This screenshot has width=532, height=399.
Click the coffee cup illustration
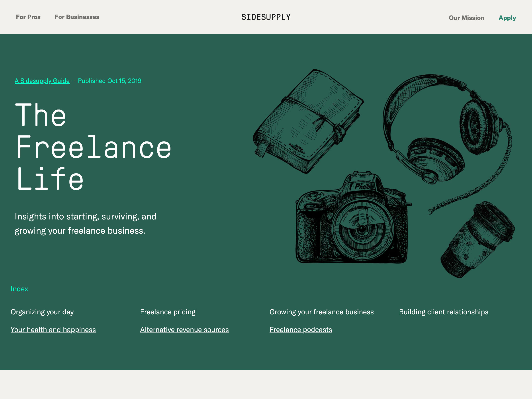pyautogui.click(x=477, y=240)
